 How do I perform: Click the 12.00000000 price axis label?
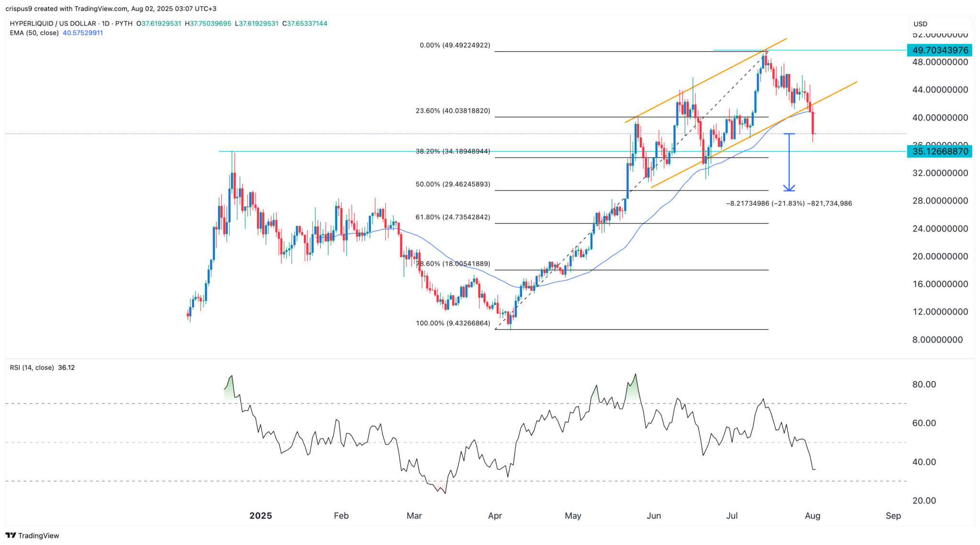[940, 312]
